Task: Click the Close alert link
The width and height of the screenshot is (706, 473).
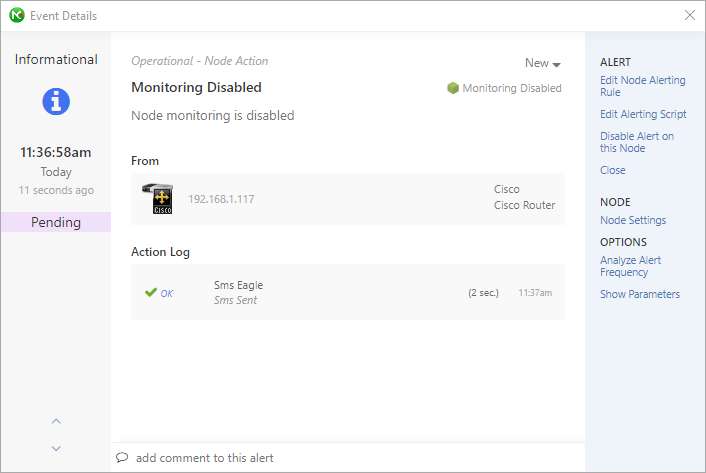Action: (x=612, y=170)
